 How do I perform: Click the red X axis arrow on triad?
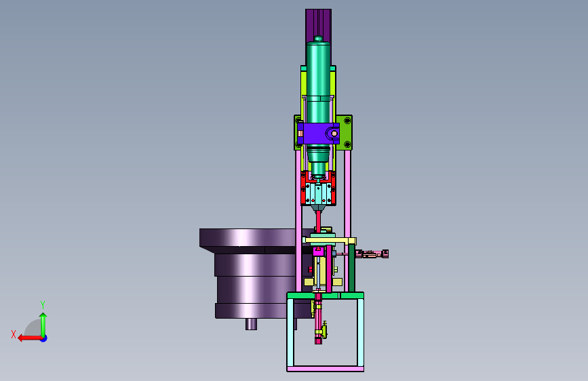pos(29,338)
